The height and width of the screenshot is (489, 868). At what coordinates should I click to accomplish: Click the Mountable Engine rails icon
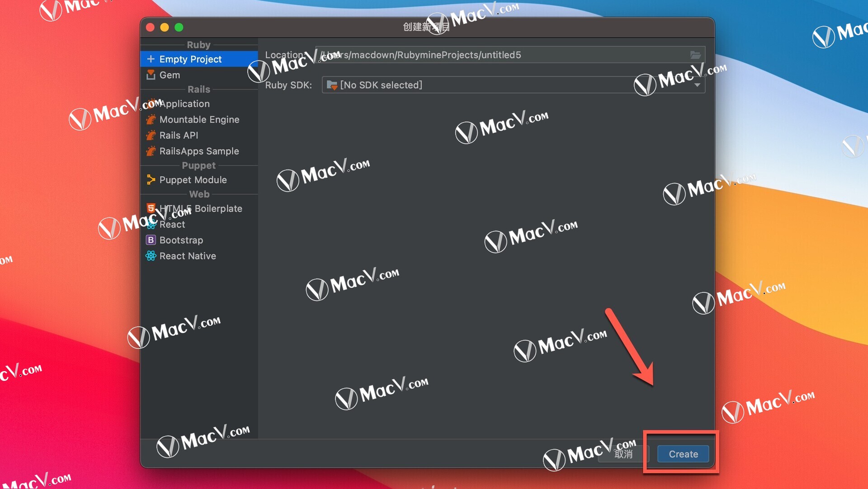(x=151, y=120)
